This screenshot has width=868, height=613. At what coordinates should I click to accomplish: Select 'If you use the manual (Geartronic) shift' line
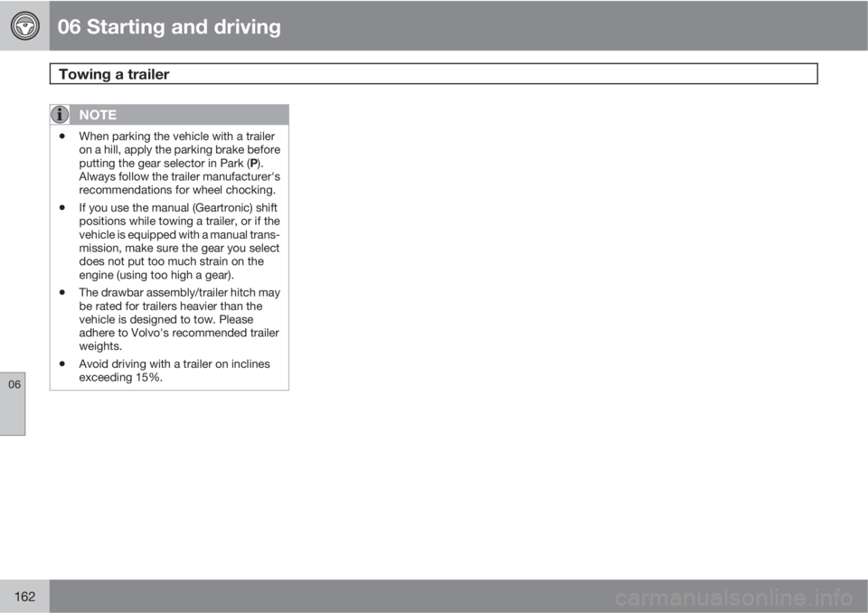point(178,208)
